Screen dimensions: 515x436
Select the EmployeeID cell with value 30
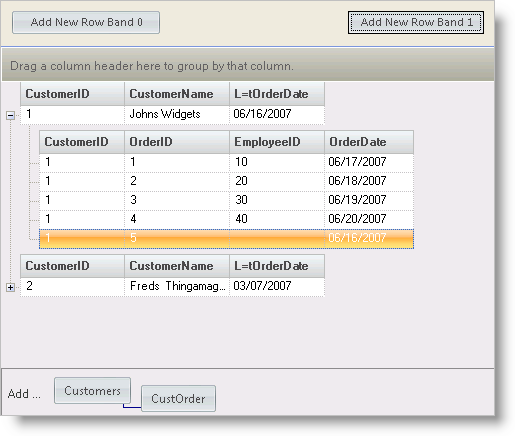point(277,201)
